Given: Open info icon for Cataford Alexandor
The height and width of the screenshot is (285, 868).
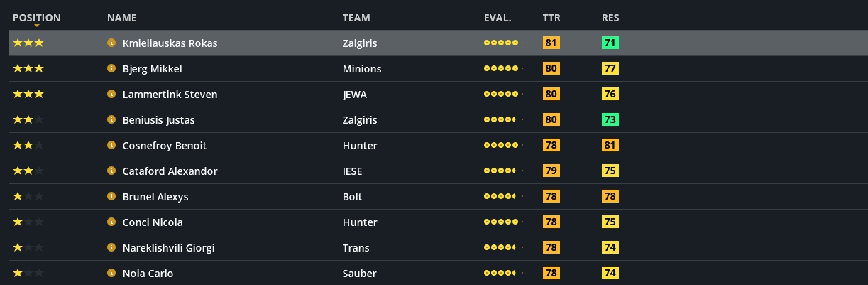Looking at the screenshot, I should pyautogui.click(x=111, y=171).
